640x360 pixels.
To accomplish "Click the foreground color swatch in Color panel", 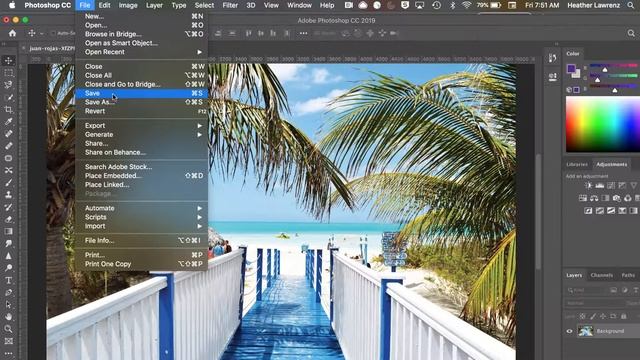I will (571, 68).
